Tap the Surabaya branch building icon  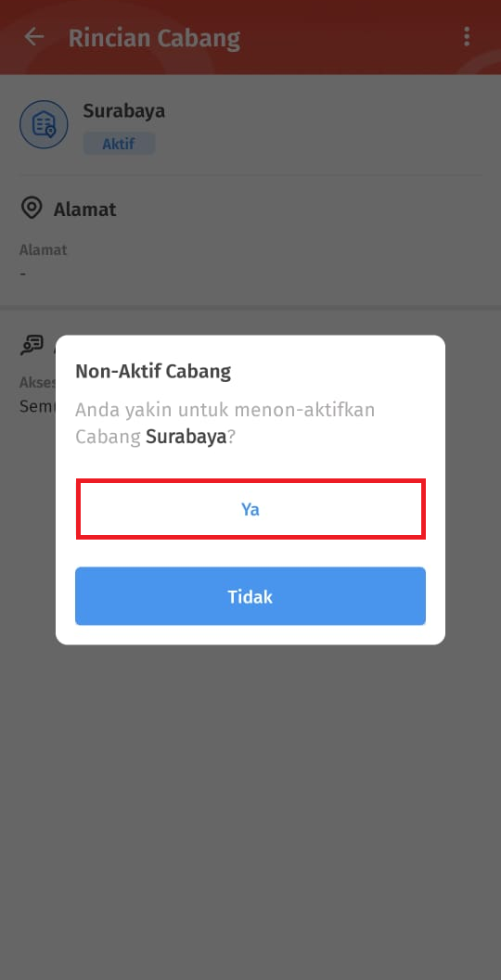44,125
